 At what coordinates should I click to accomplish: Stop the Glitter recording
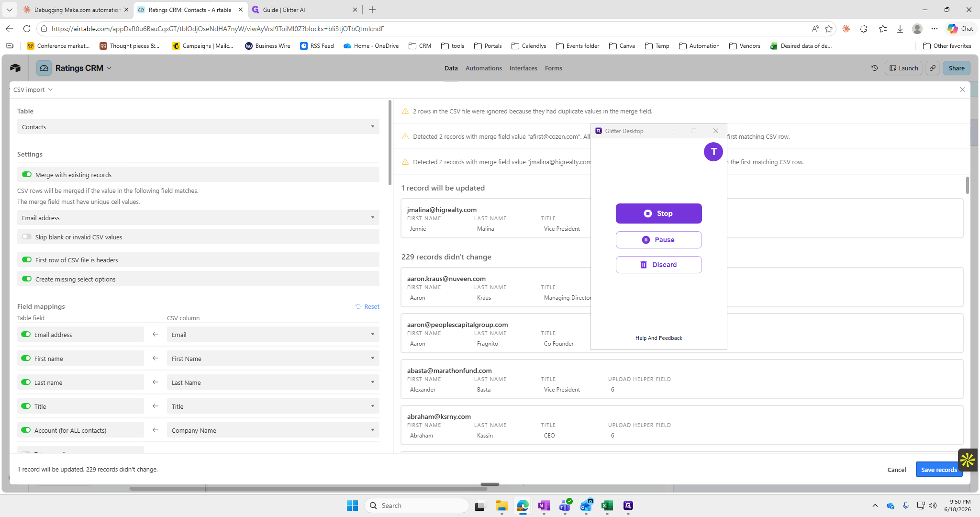click(658, 214)
